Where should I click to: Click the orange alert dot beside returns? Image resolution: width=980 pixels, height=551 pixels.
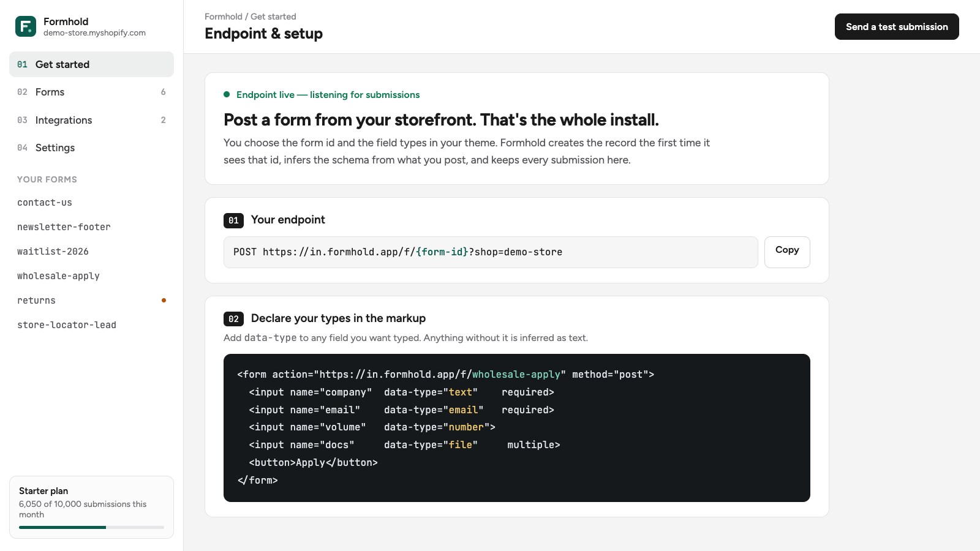click(x=164, y=301)
